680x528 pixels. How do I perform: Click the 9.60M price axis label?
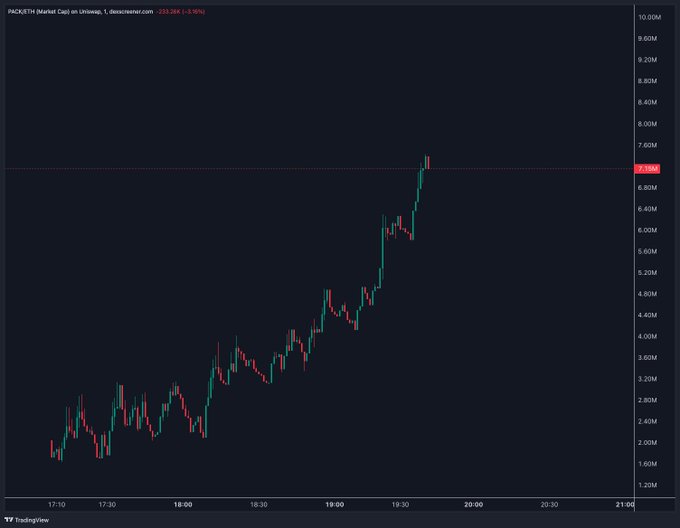click(647, 39)
